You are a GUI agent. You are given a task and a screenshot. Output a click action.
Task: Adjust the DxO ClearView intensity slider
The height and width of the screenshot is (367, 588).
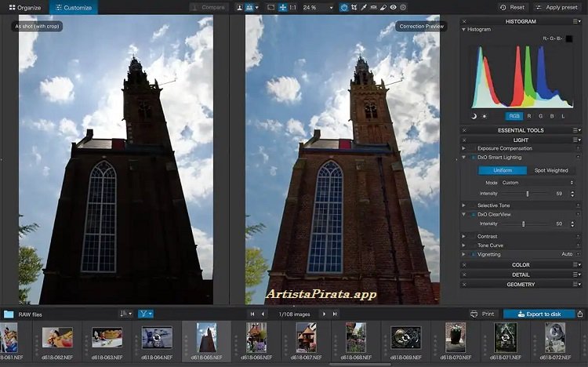point(523,223)
